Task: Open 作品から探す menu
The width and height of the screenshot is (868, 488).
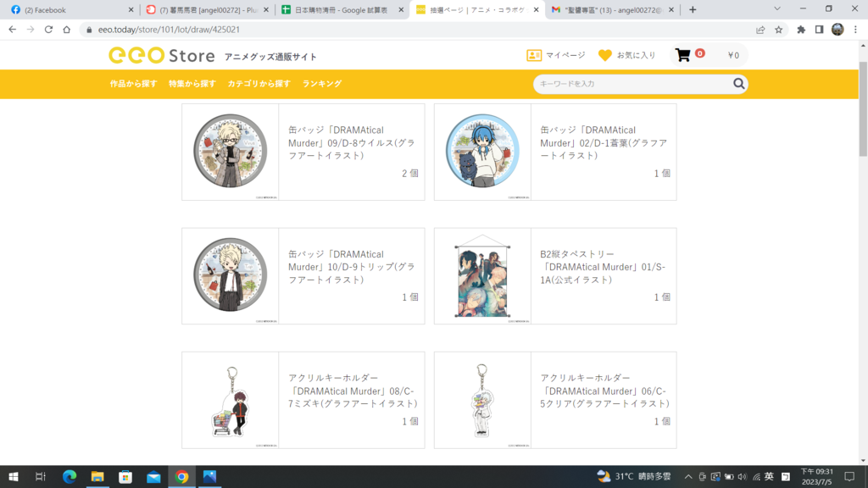Action: click(133, 84)
